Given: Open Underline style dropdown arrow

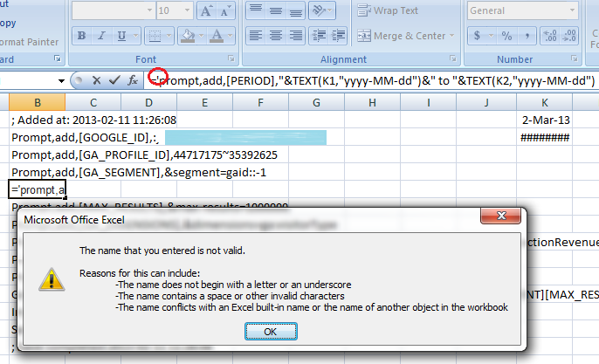Looking at the screenshot, I should click(x=135, y=36).
